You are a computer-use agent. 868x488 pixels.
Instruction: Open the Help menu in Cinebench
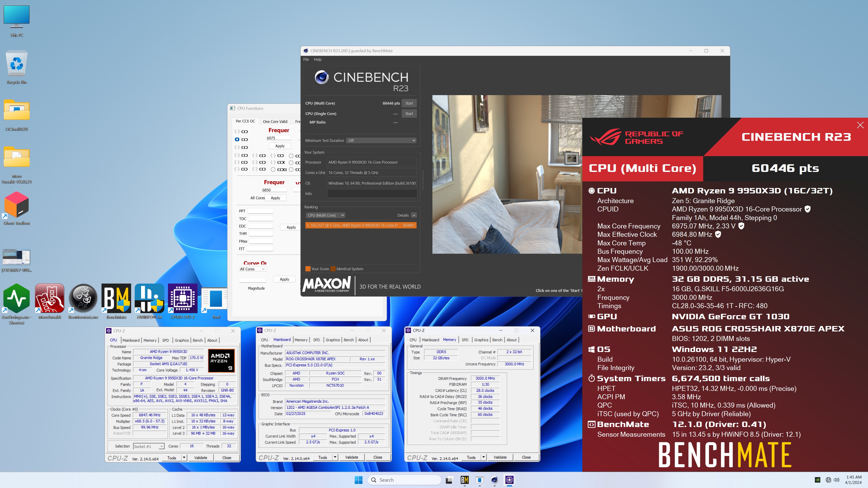(x=317, y=59)
